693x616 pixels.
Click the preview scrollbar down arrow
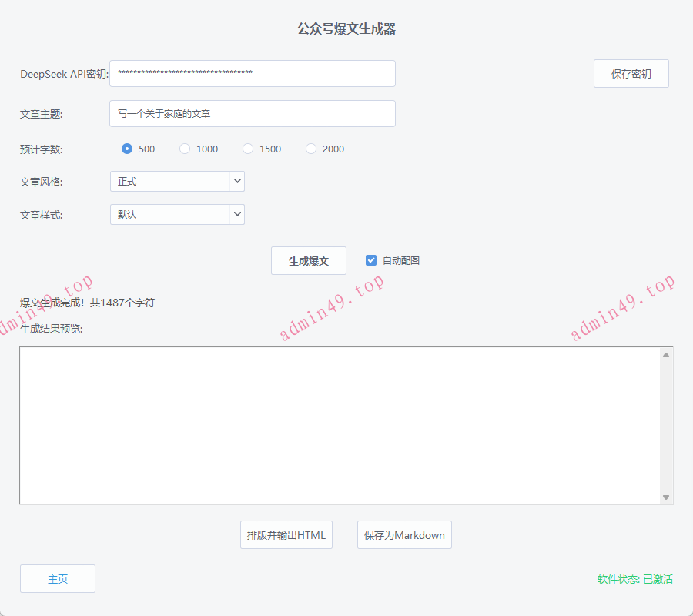(665, 496)
